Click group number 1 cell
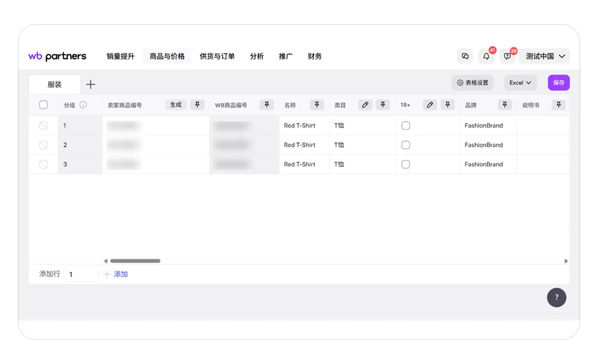The width and height of the screenshot is (598, 364). (x=80, y=125)
